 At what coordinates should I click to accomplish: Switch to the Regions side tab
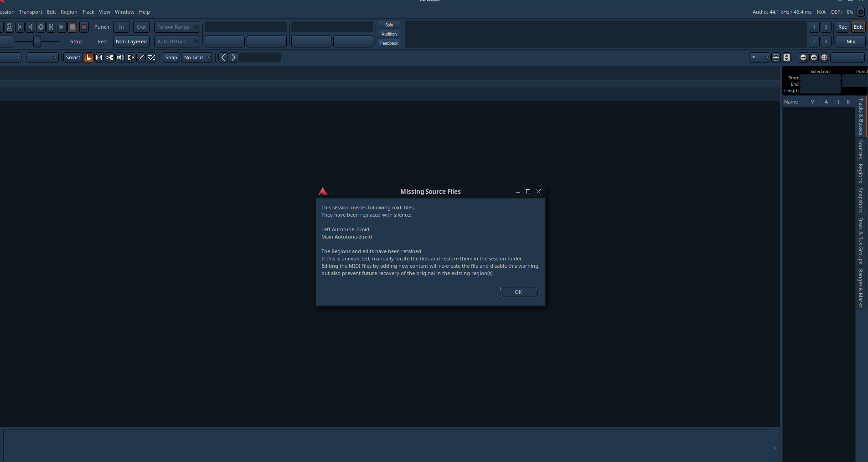click(861, 173)
